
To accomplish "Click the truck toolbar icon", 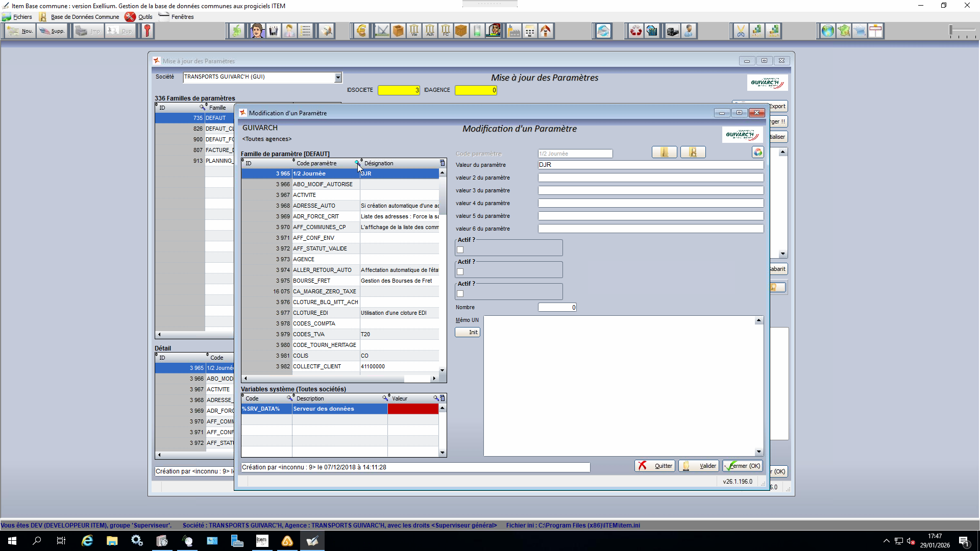I will pyautogui.click(x=673, y=31).
